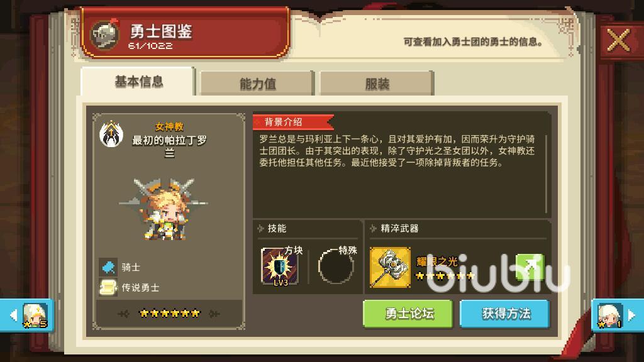The height and width of the screenshot is (362, 644).
Task: Tap the 耀眼之光 weapon star rating
Action: (445, 275)
